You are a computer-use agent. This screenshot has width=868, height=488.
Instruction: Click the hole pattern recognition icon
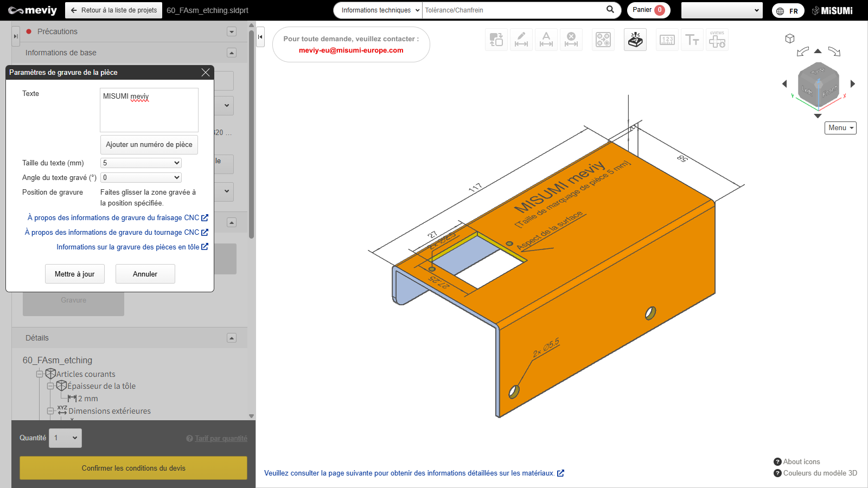(x=603, y=40)
